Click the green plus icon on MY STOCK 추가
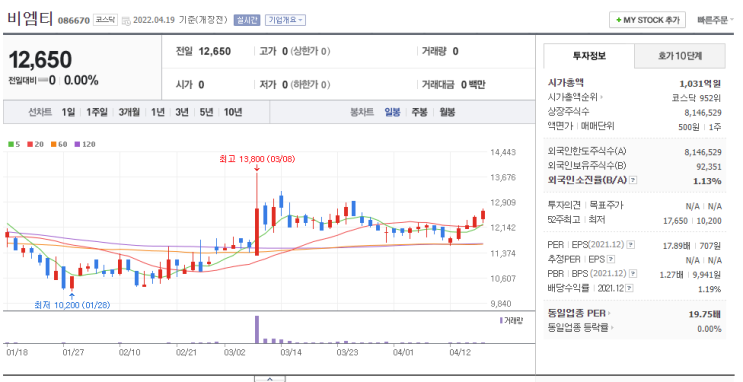Image resolution: width=743 pixels, height=382 pixels. [x=618, y=20]
